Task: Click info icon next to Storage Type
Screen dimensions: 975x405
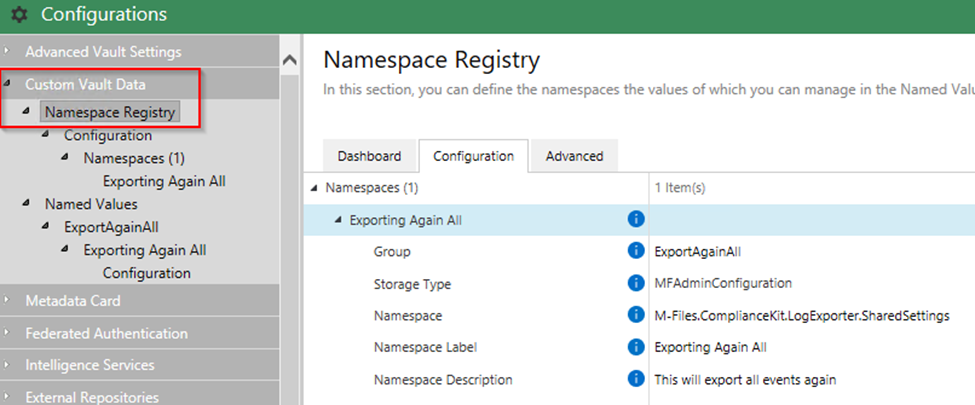Action: point(635,283)
